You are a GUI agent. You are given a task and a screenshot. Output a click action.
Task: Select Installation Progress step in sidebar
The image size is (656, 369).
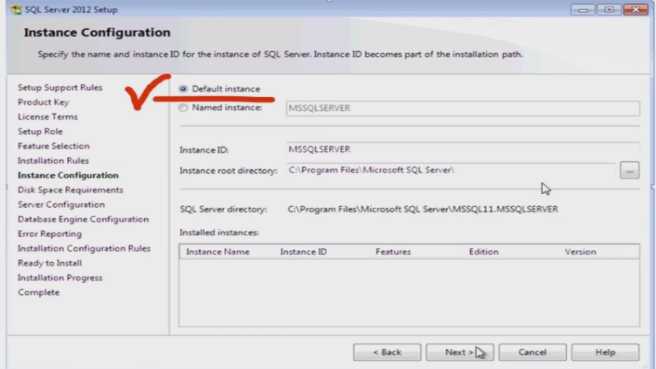click(x=60, y=278)
